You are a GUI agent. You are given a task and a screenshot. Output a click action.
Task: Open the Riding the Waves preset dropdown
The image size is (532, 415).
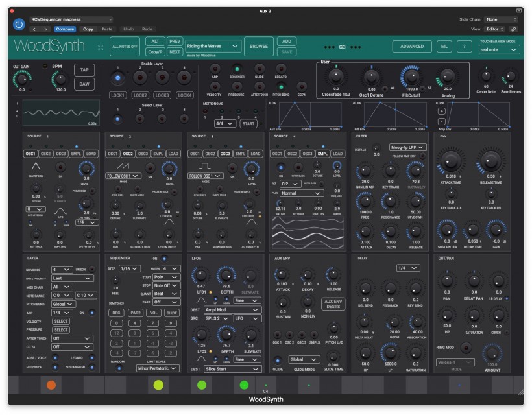[213, 46]
